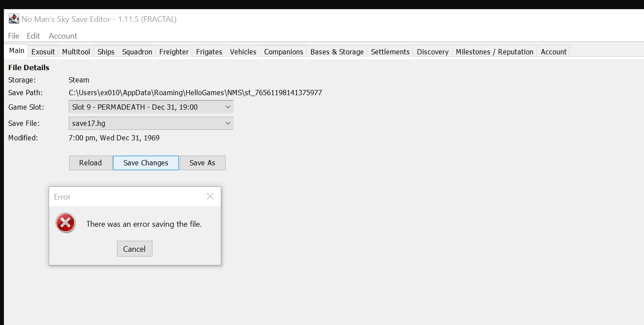Switch to the Exosuit tab
644x325 pixels.
[43, 51]
